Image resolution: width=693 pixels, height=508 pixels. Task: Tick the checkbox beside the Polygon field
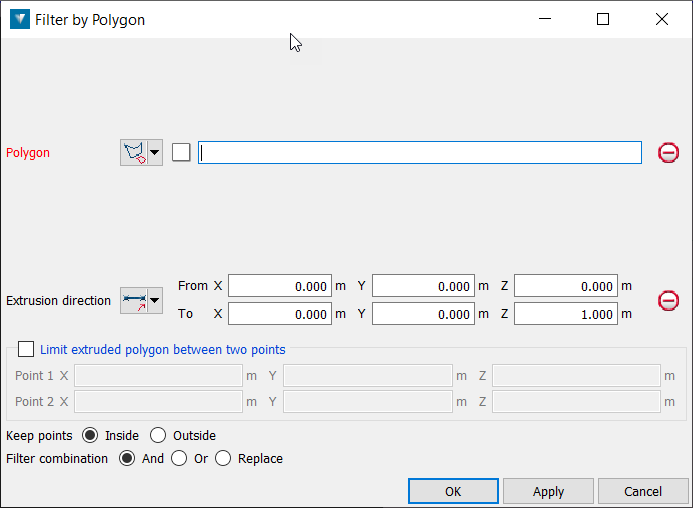point(181,153)
